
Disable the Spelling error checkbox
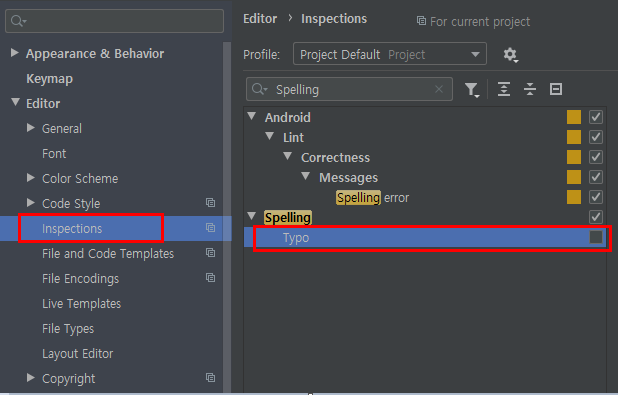pos(596,197)
